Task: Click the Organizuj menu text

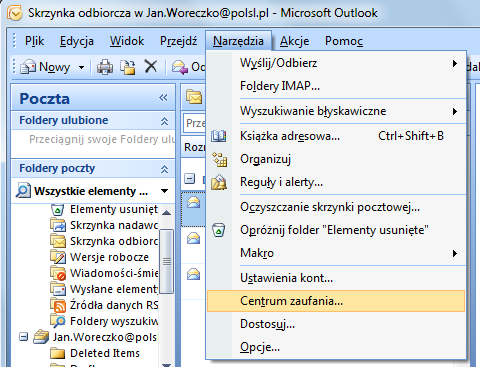Action: (x=265, y=159)
